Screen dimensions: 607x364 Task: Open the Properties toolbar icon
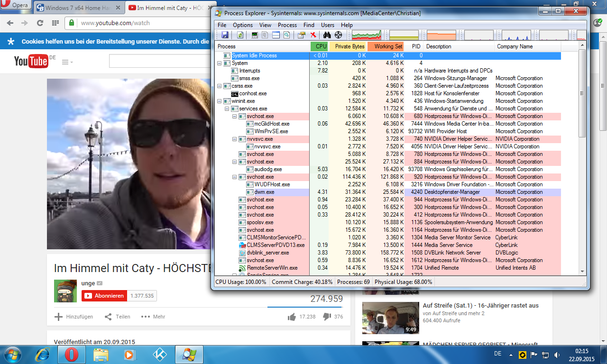point(301,35)
